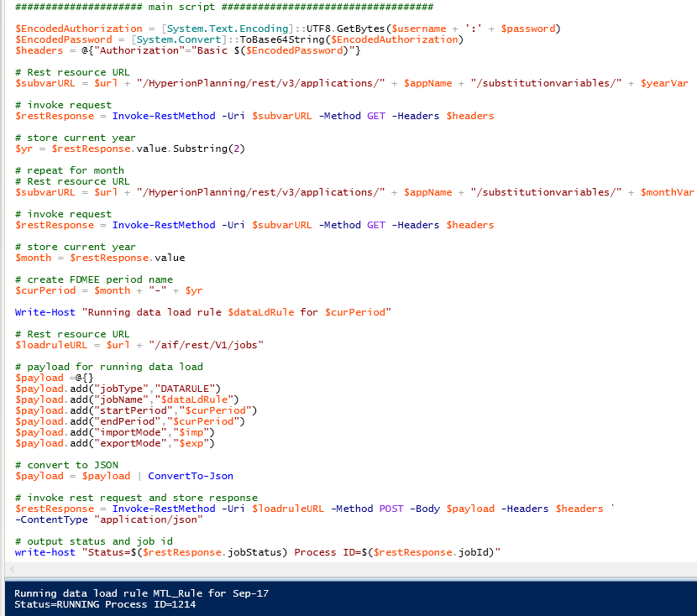Click '"$imp"' value in payload
The width and height of the screenshot is (697, 616).
191,432
